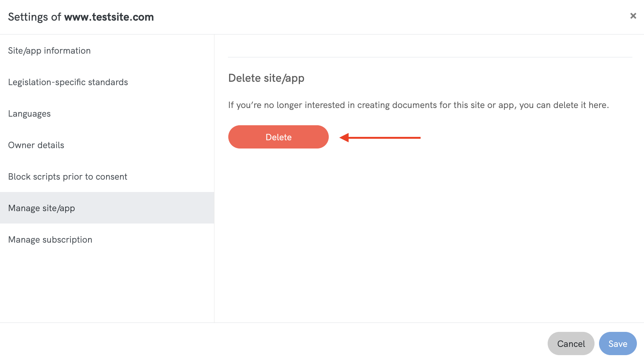
Task: Click the horizontal divider above Delete site/app
Action: coord(430,57)
